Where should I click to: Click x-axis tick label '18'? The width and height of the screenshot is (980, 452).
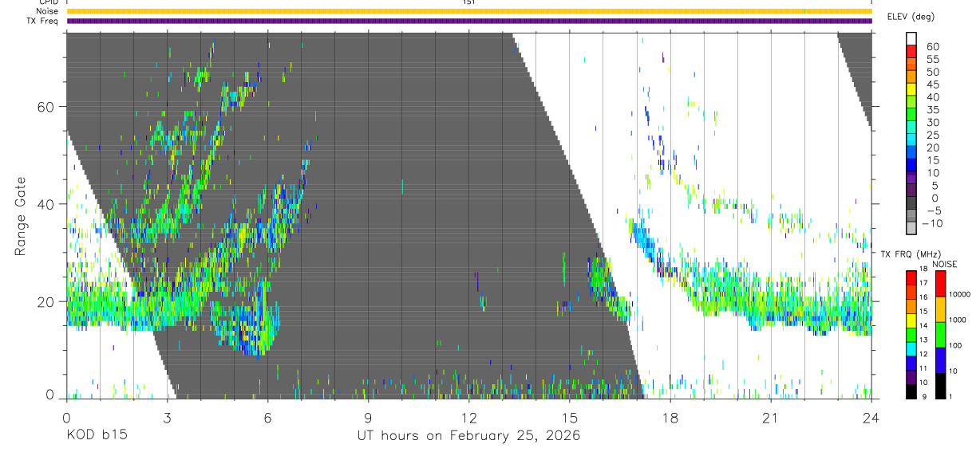[670, 418]
